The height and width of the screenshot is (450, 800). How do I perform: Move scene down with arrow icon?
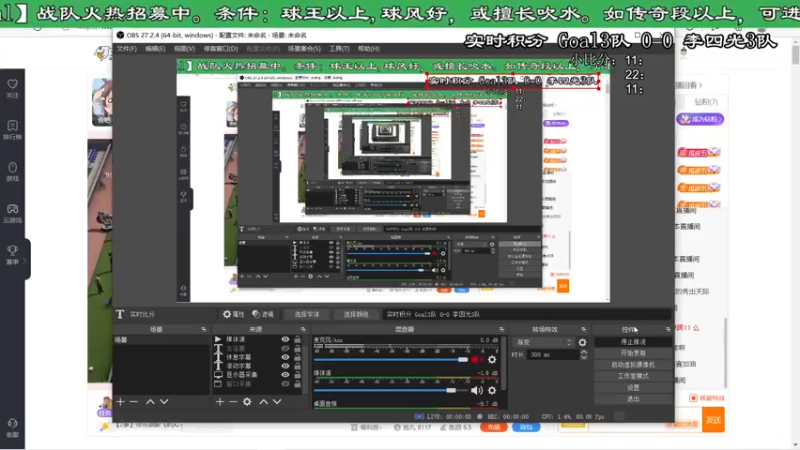(164, 402)
